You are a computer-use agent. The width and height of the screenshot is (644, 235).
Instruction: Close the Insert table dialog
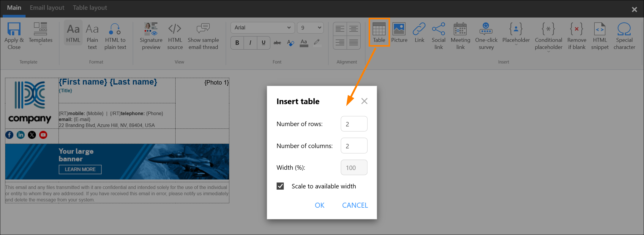[364, 101]
